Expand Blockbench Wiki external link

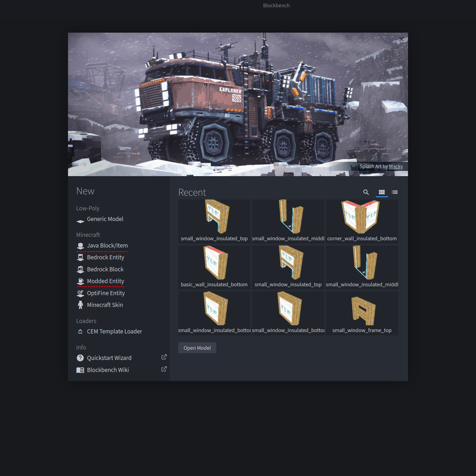[x=163, y=370]
